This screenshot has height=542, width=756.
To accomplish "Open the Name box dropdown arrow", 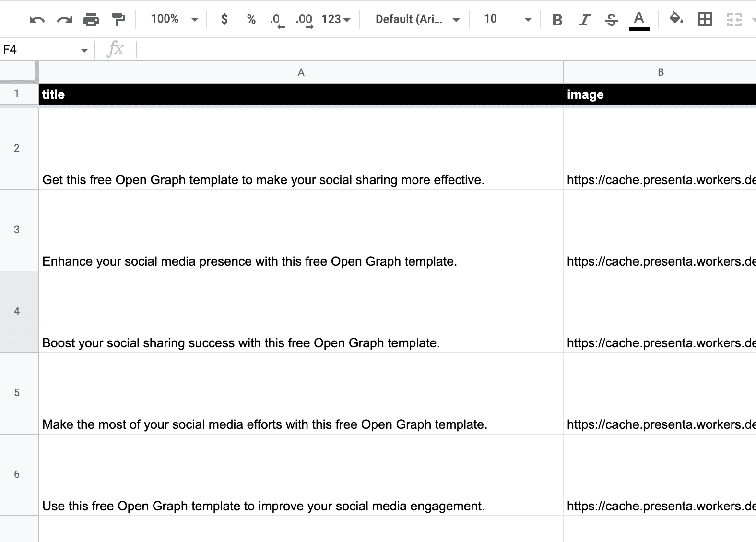I will pyautogui.click(x=84, y=50).
